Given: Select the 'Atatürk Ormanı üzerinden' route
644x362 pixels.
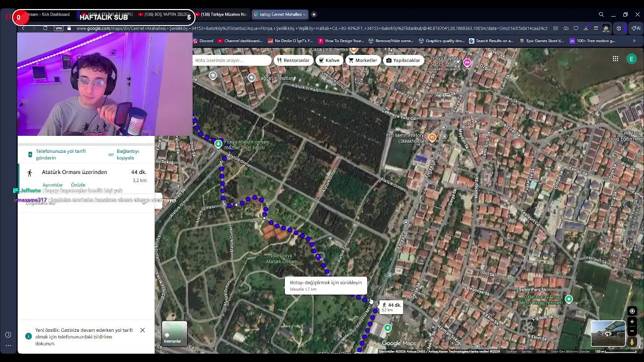Looking at the screenshot, I should click(74, 172).
